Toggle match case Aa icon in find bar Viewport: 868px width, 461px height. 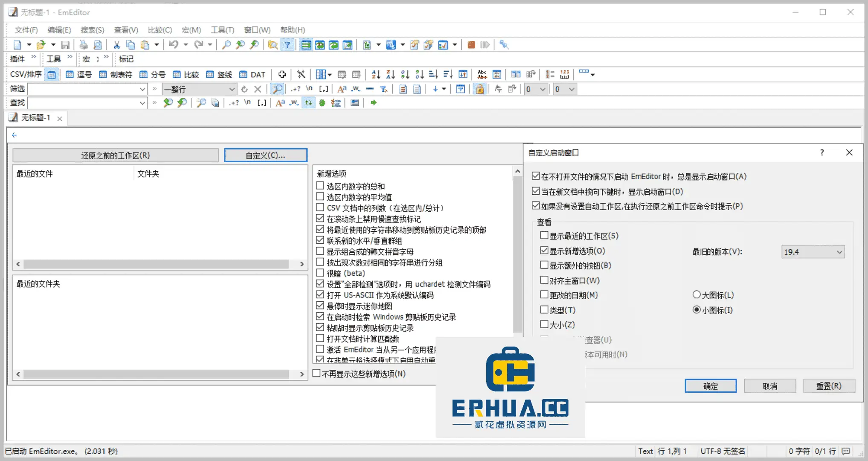280,103
